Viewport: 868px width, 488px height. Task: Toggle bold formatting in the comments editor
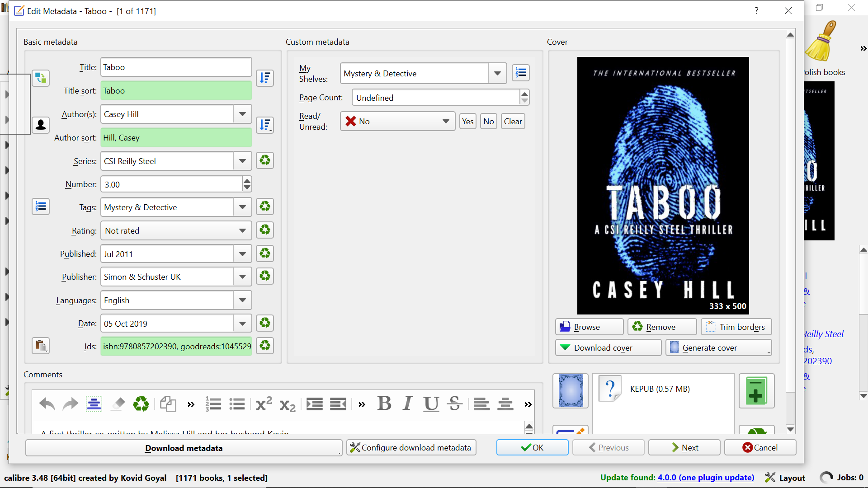pyautogui.click(x=384, y=404)
